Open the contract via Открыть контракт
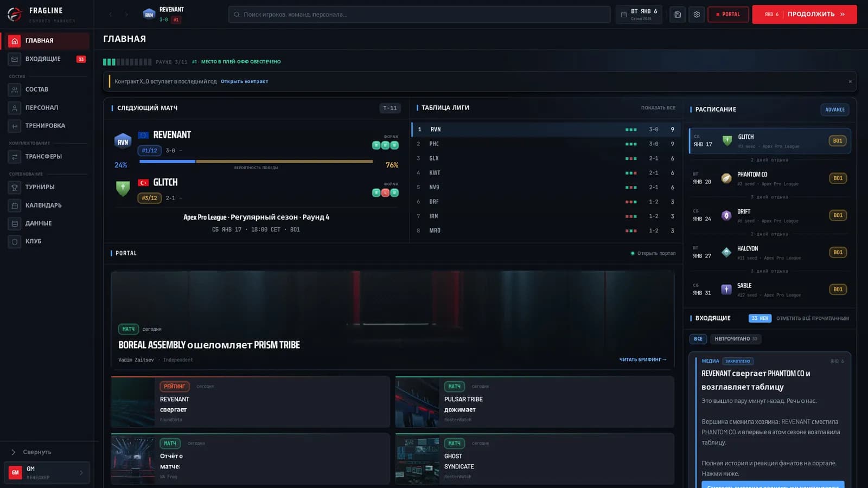 244,81
